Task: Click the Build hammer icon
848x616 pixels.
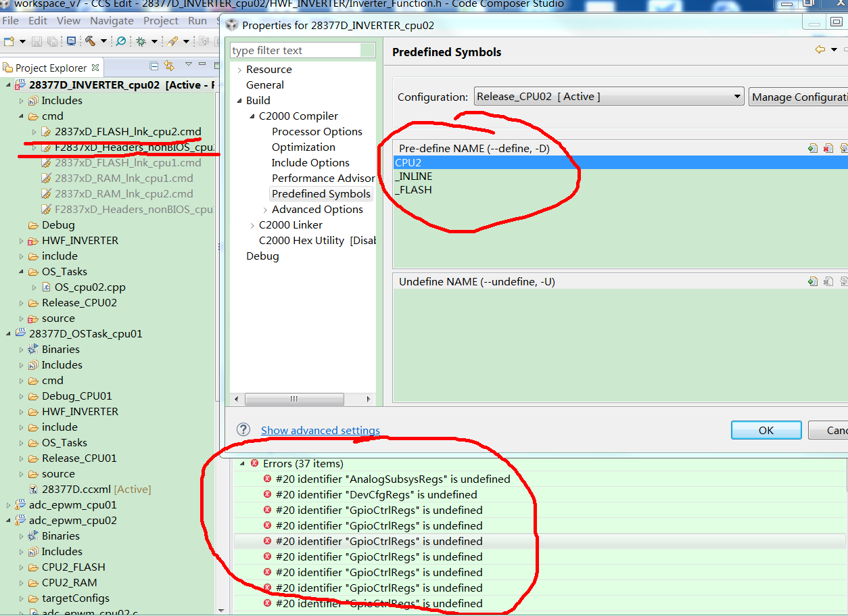Action: click(90, 41)
